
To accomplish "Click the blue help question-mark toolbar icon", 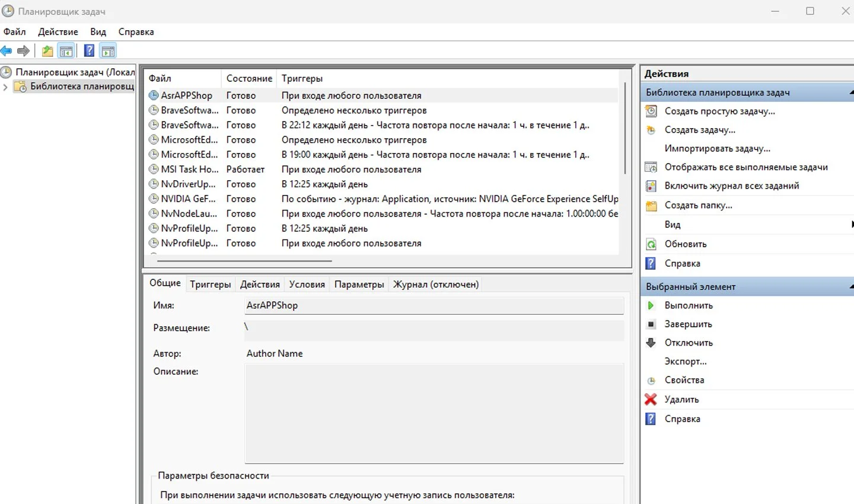I will pos(89,51).
